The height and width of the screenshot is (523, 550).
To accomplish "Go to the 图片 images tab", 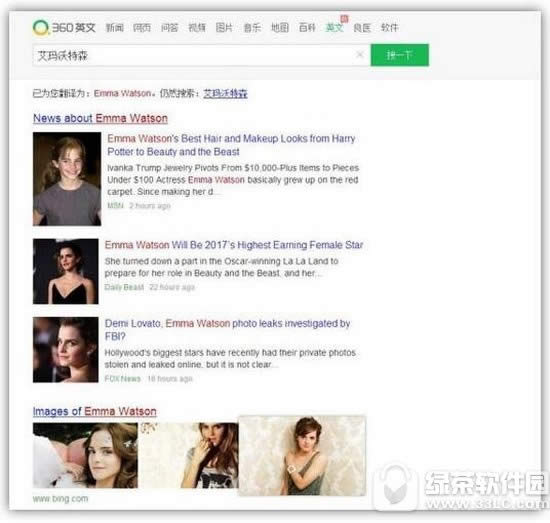I will pyautogui.click(x=224, y=28).
